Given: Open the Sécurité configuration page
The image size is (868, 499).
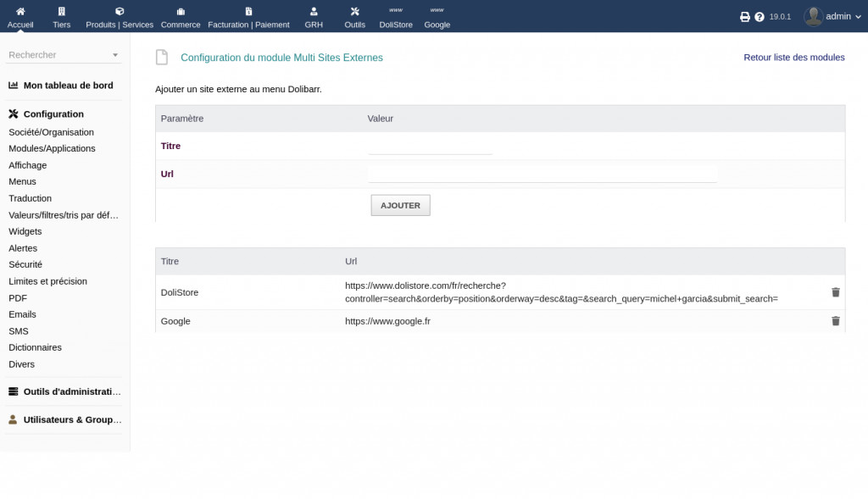Looking at the screenshot, I should [x=25, y=264].
